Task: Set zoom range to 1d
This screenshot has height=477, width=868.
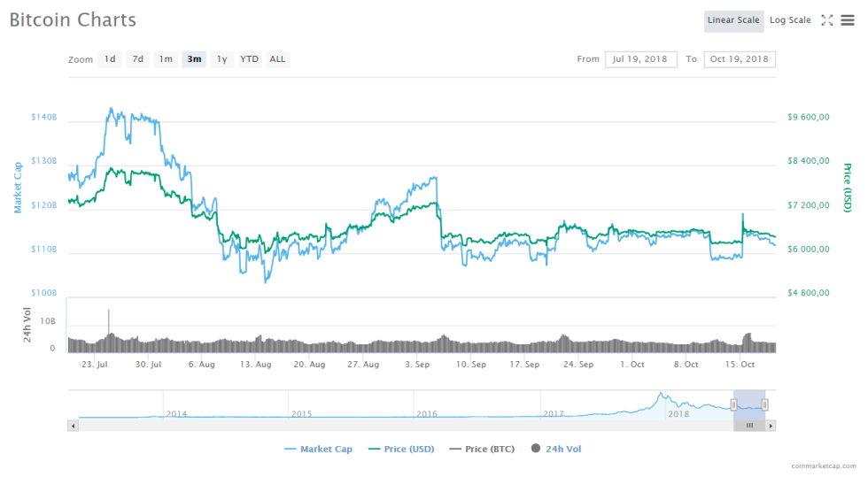Action: click(110, 59)
